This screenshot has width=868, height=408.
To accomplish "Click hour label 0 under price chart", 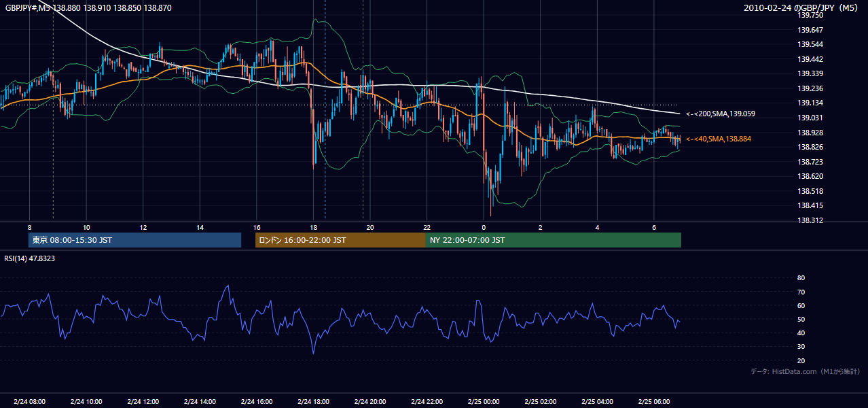I will tap(484, 227).
